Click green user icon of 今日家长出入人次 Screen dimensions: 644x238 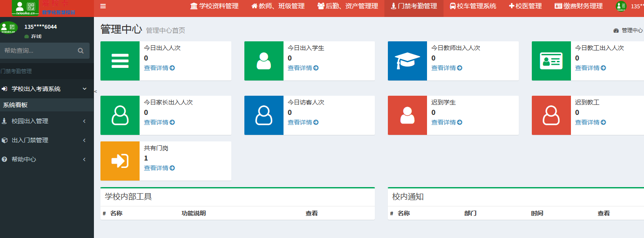tap(120, 115)
